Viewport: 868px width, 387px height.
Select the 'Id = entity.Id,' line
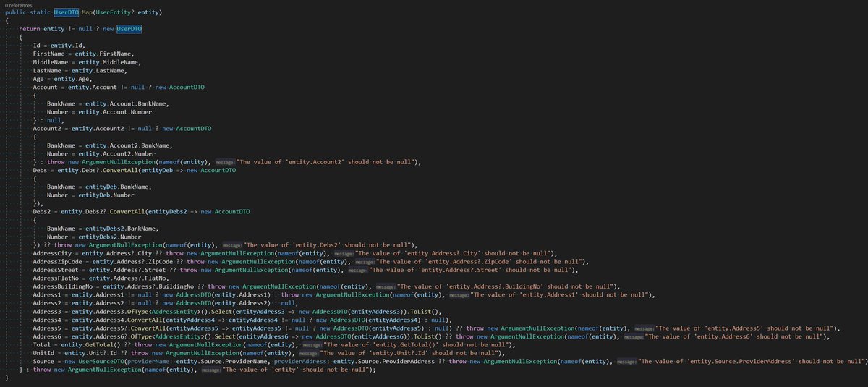click(59, 45)
